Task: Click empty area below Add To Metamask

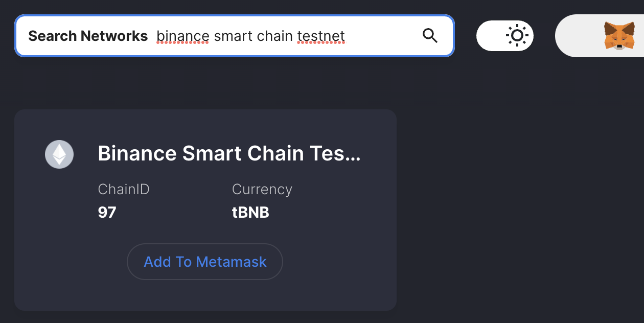Action: pyautogui.click(x=205, y=295)
